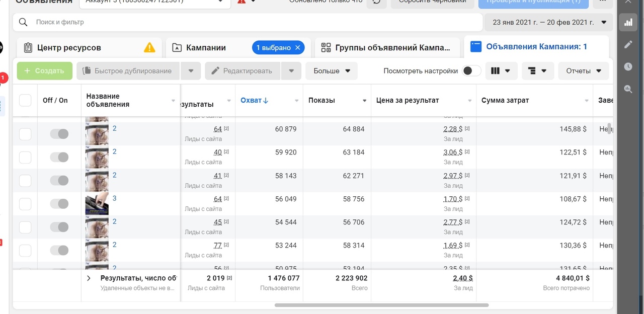Open thumbnail of ad named 3
The width and height of the screenshot is (644, 314).
(97, 203)
